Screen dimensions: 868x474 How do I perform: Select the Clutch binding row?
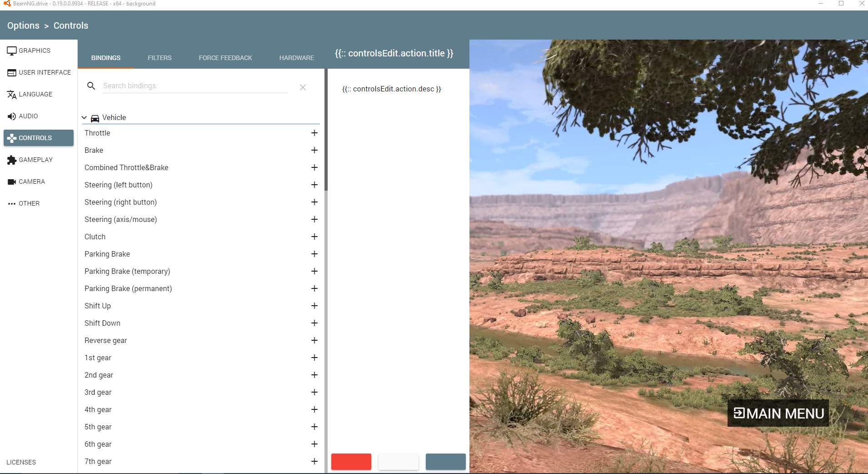[201, 237]
